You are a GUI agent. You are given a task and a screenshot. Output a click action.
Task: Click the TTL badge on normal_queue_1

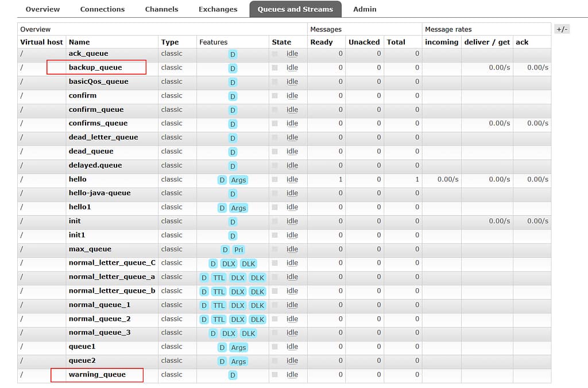pos(219,305)
